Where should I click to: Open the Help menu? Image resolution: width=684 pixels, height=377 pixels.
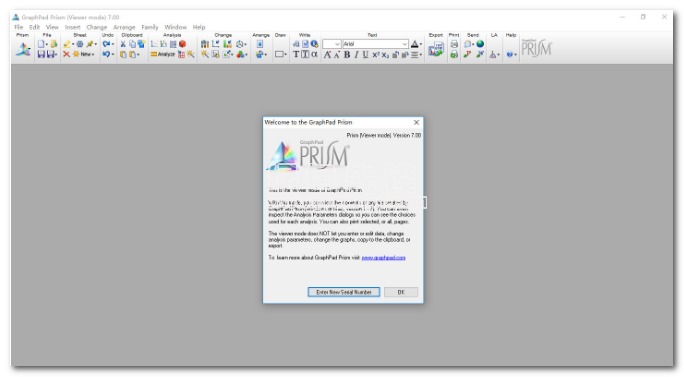[199, 27]
